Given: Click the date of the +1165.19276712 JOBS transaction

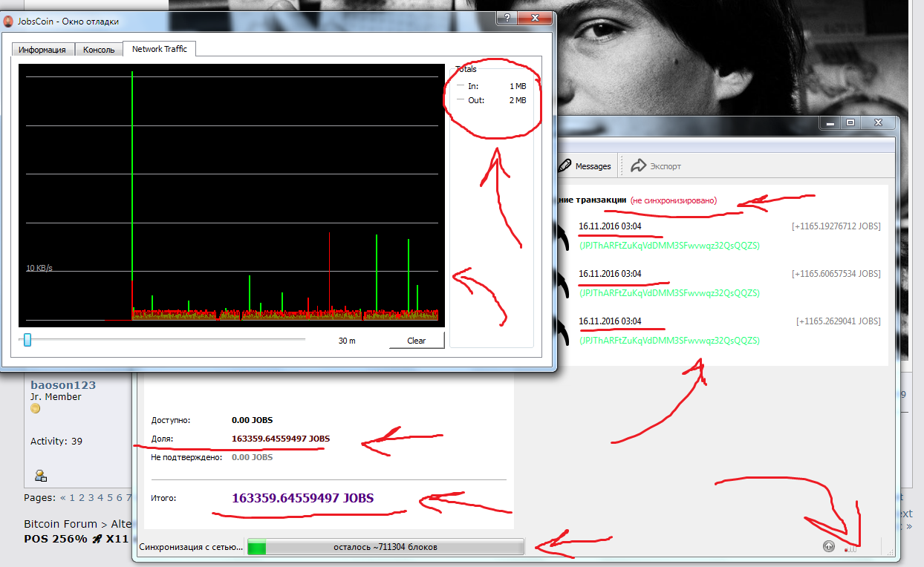Looking at the screenshot, I should [x=610, y=226].
